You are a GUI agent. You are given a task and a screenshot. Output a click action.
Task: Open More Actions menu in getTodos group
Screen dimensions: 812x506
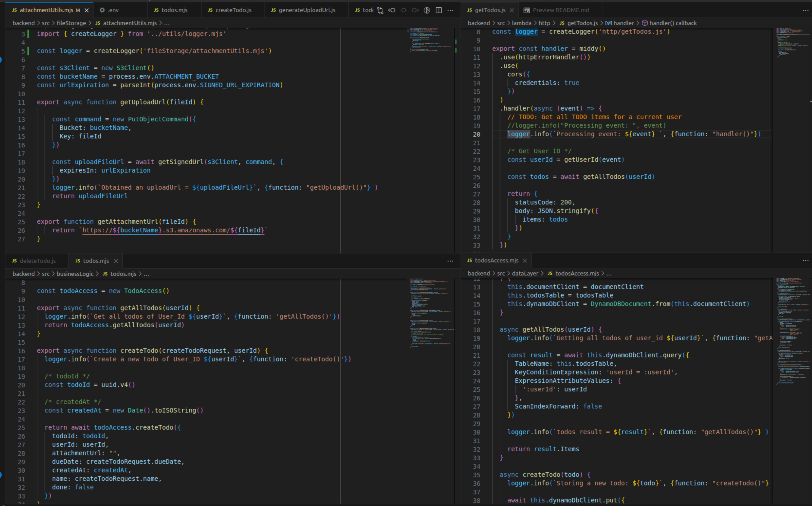[x=805, y=10]
